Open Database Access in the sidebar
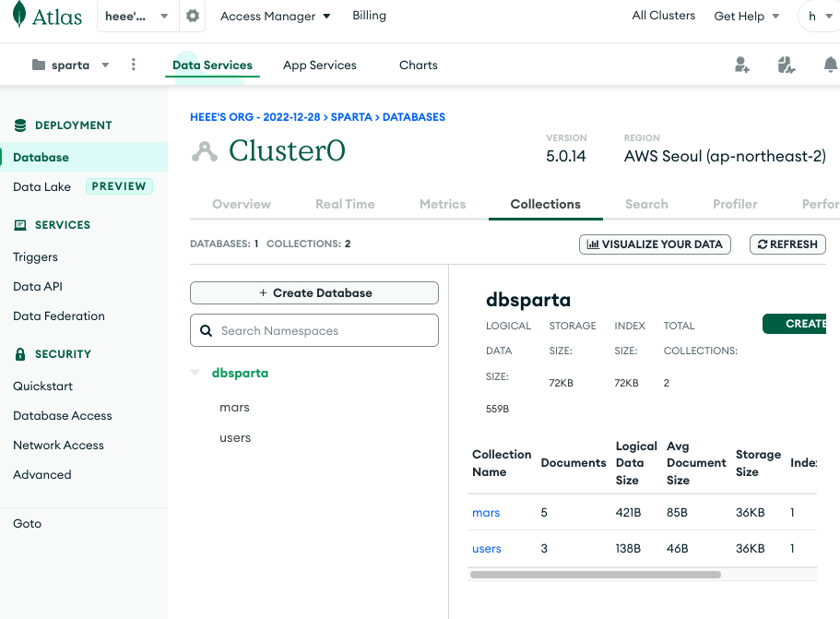 tap(63, 416)
